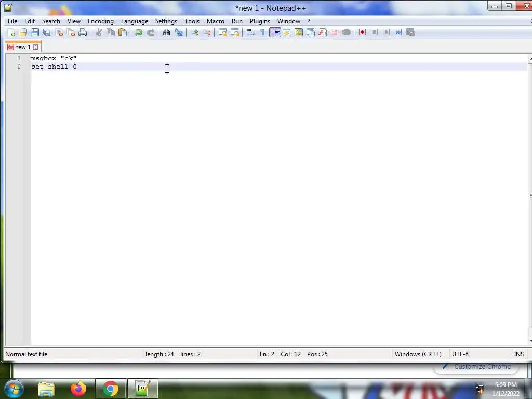Open File Explorer from the taskbar

[x=46, y=389]
